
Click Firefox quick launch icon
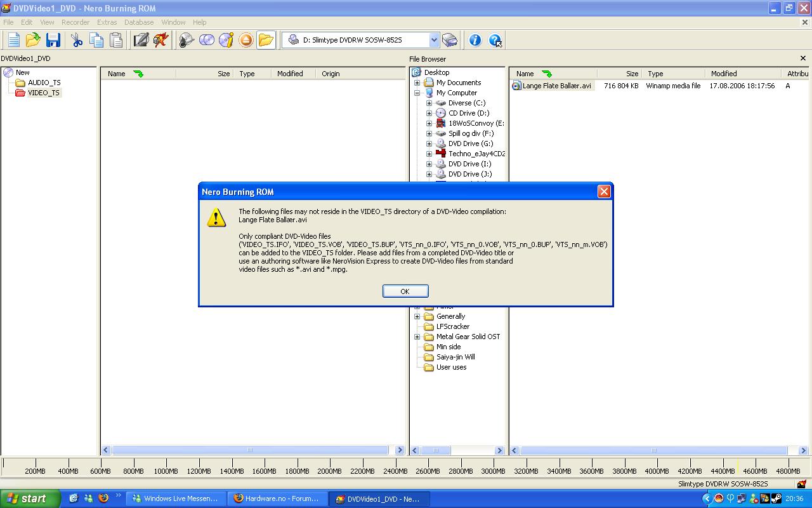coord(103,498)
